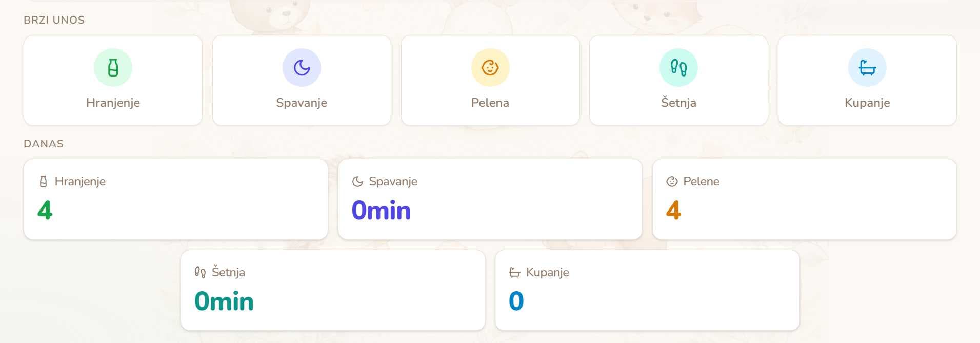Open the Šetnja quick entry card

(678, 80)
